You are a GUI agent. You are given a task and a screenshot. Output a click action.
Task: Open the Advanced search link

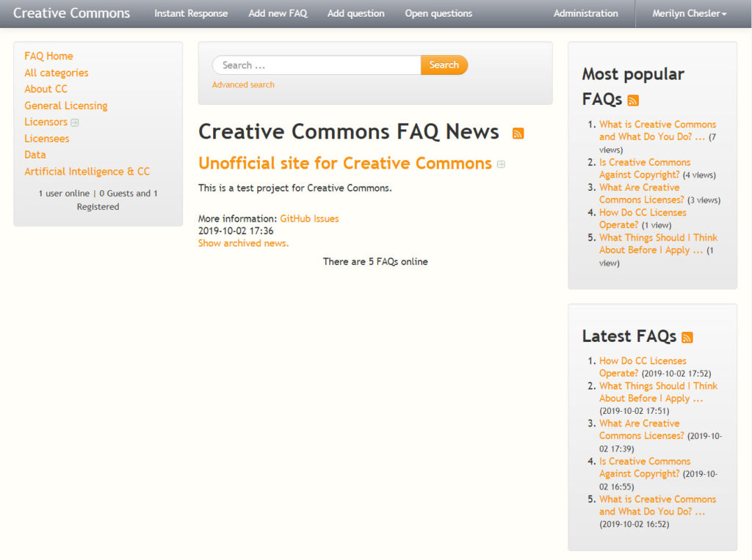(243, 85)
